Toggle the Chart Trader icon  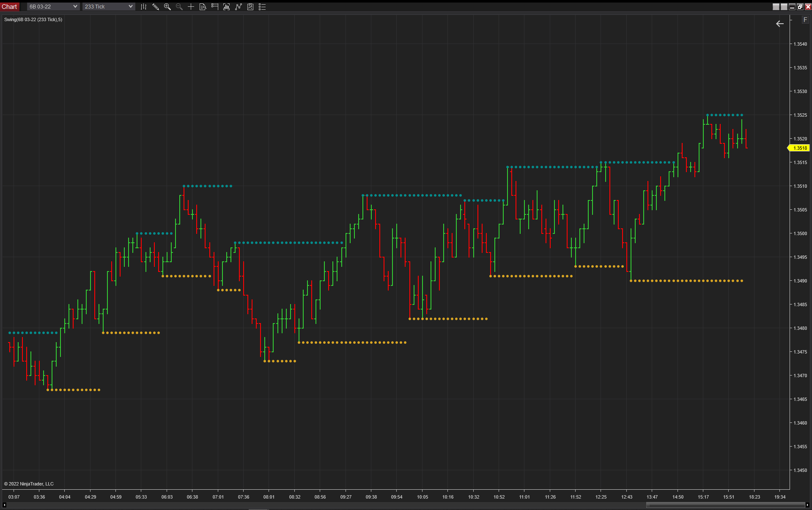tap(215, 7)
